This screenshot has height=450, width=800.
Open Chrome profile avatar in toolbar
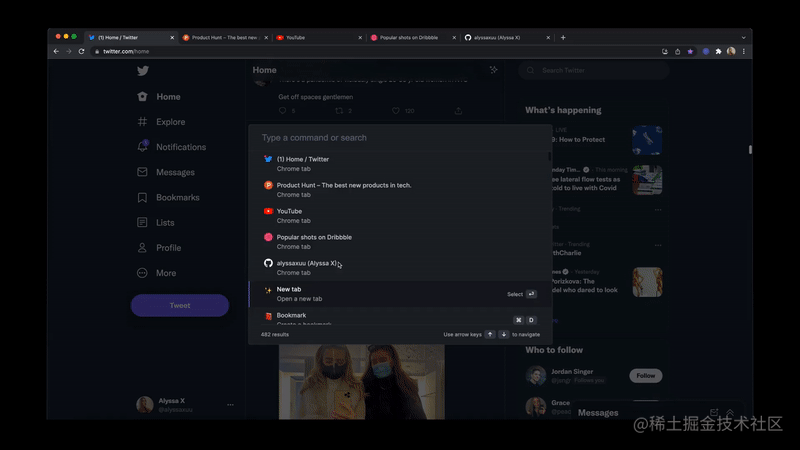731,52
